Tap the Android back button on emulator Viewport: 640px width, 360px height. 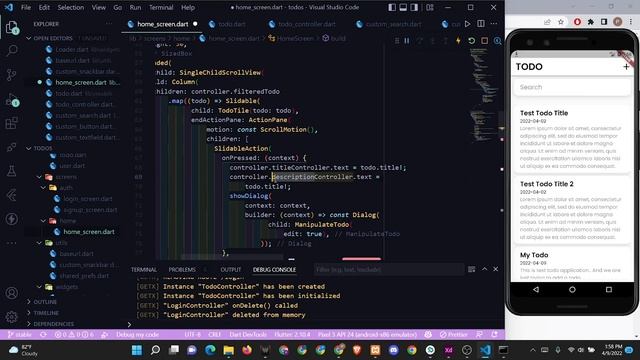tap(536, 289)
